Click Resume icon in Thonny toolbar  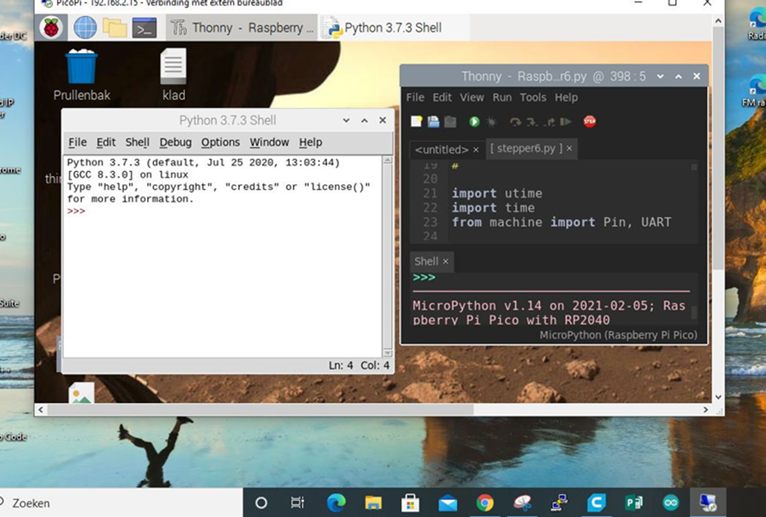tap(566, 121)
